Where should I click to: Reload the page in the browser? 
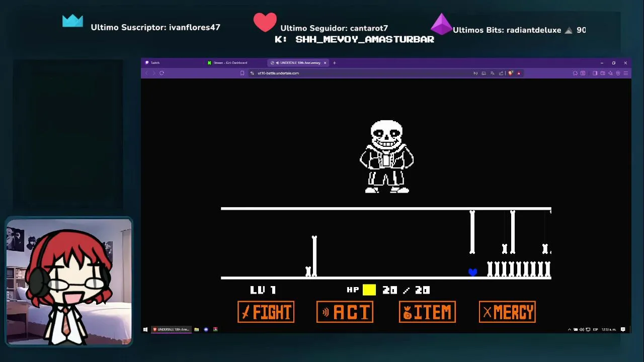coord(162,73)
